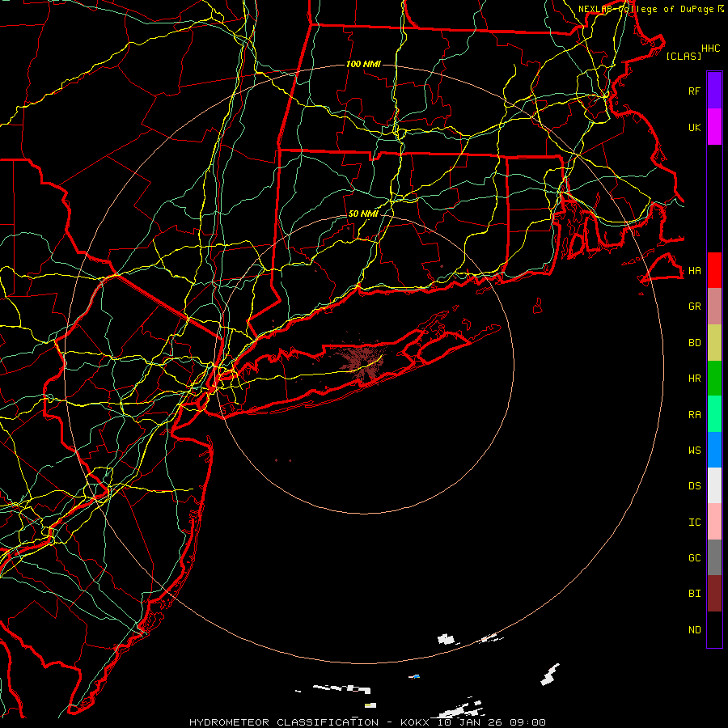Click the 'WS' legend label
This screenshot has width=728, height=728.
coord(695,450)
